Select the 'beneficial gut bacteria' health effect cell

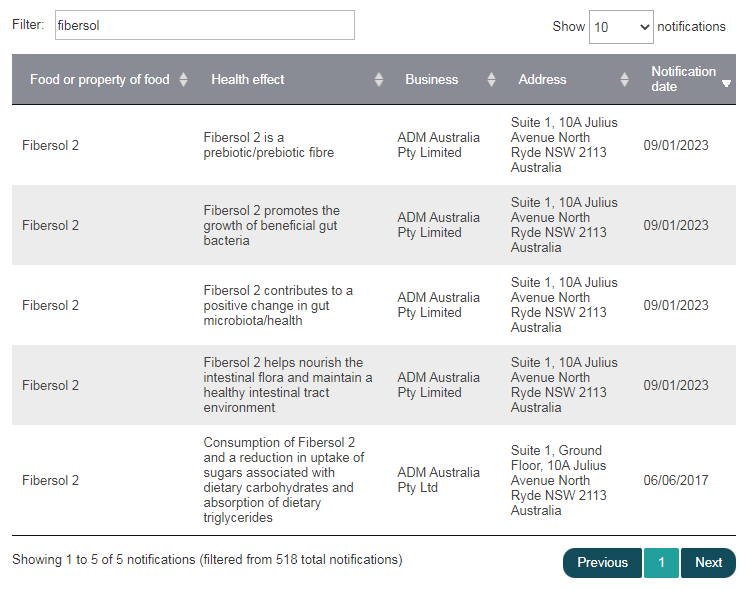point(271,225)
